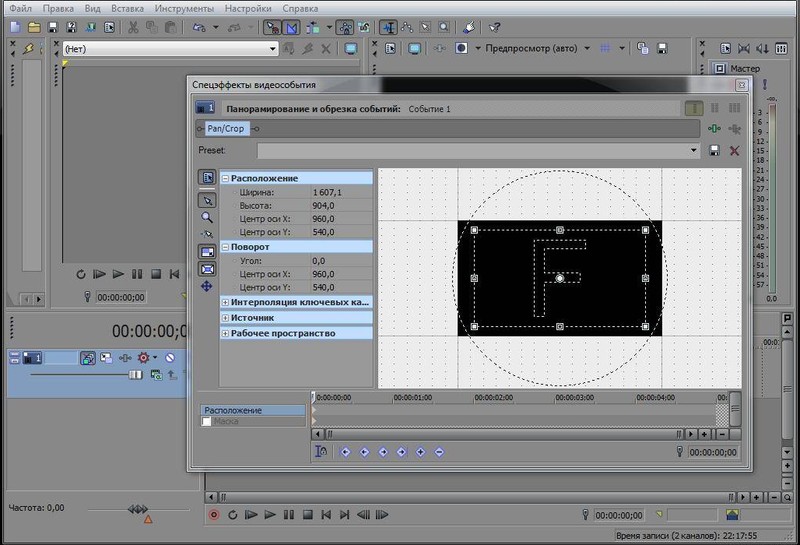800x545 pixels.
Task: Click the Pan/Crop chain button
Action: (226, 129)
